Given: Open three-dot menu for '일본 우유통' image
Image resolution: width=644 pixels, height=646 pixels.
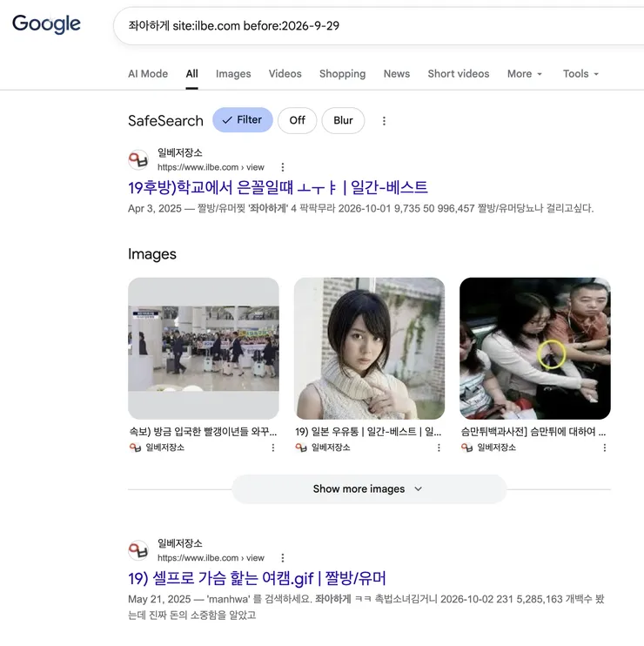Looking at the screenshot, I should [x=439, y=447].
